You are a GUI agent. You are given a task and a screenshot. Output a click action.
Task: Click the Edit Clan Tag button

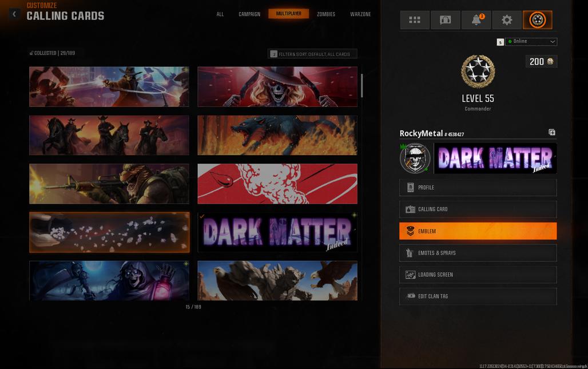(478, 296)
